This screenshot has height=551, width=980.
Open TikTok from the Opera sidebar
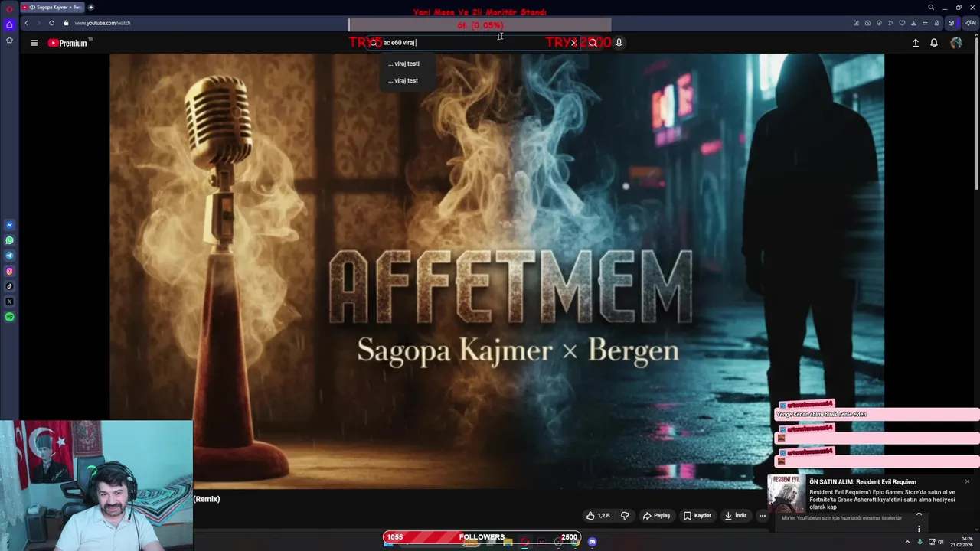point(9,286)
